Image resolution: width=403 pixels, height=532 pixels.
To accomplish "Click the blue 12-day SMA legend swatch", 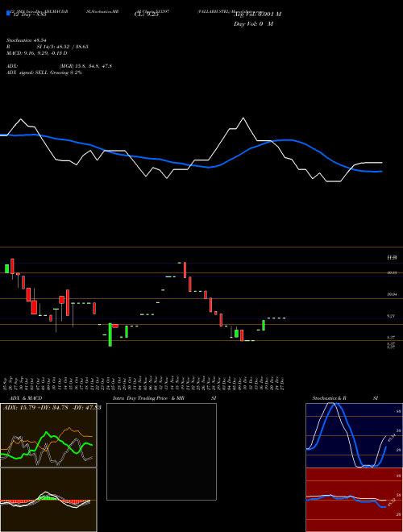I will pos(8,13).
